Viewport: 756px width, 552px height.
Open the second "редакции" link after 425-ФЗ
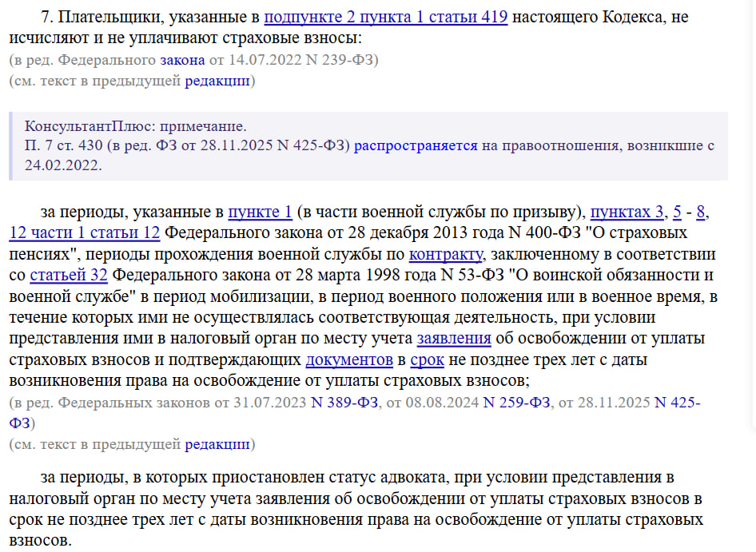click(x=218, y=443)
